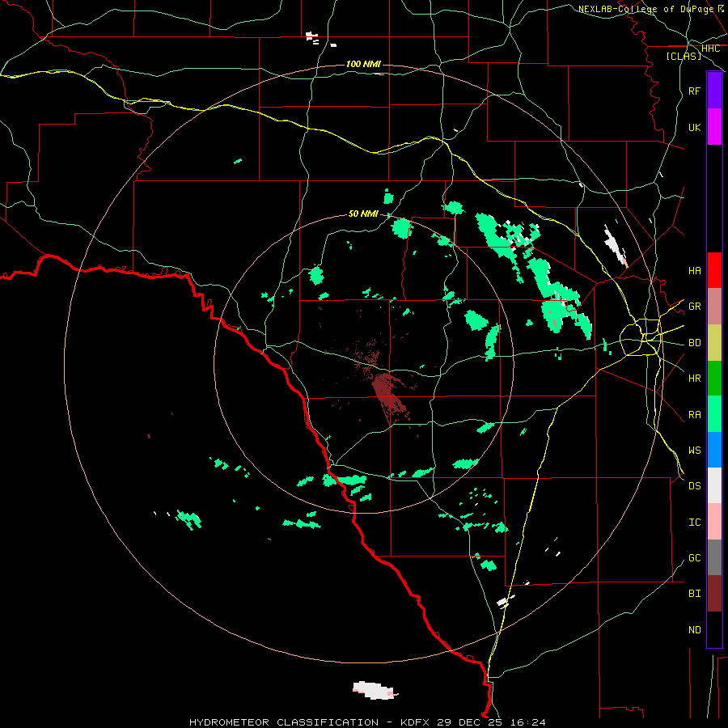Screen dimensions: 728x728
Task: Click the HYDROMETEOR CLASSIFICATION title text
Action: click(x=284, y=722)
